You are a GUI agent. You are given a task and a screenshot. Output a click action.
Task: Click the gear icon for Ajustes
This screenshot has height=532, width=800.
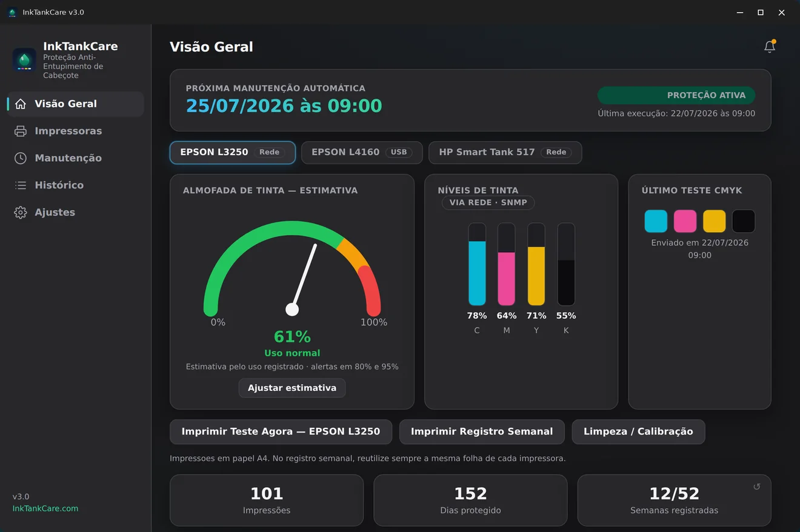[x=21, y=212]
